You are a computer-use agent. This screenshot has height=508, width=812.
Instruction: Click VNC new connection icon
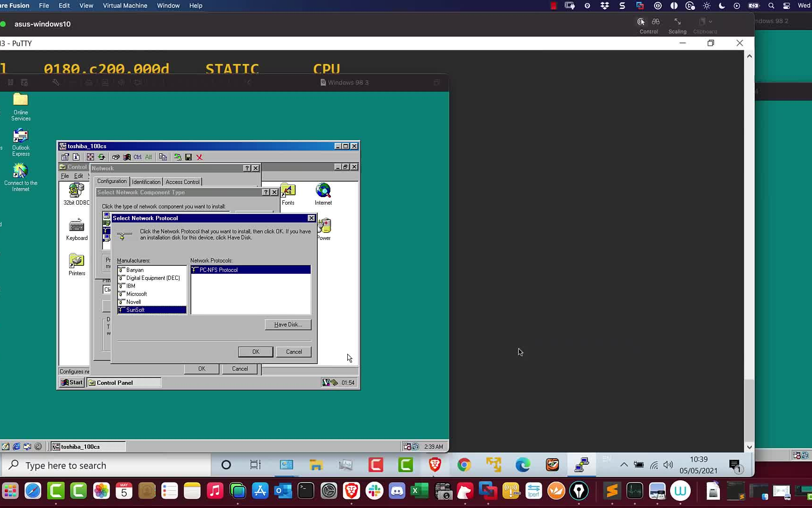pos(178,157)
